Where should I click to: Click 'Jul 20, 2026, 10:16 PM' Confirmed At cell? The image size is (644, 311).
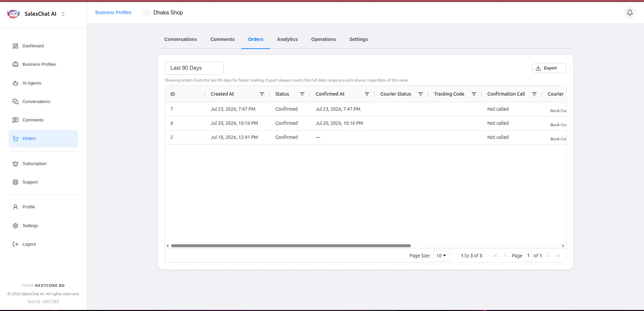[339, 123]
